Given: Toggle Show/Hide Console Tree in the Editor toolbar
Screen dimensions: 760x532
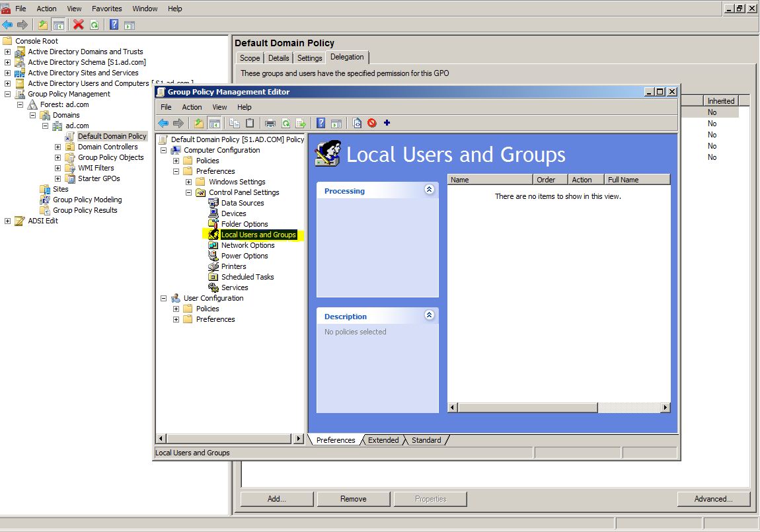Looking at the screenshot, I should (x=214, y=123).
